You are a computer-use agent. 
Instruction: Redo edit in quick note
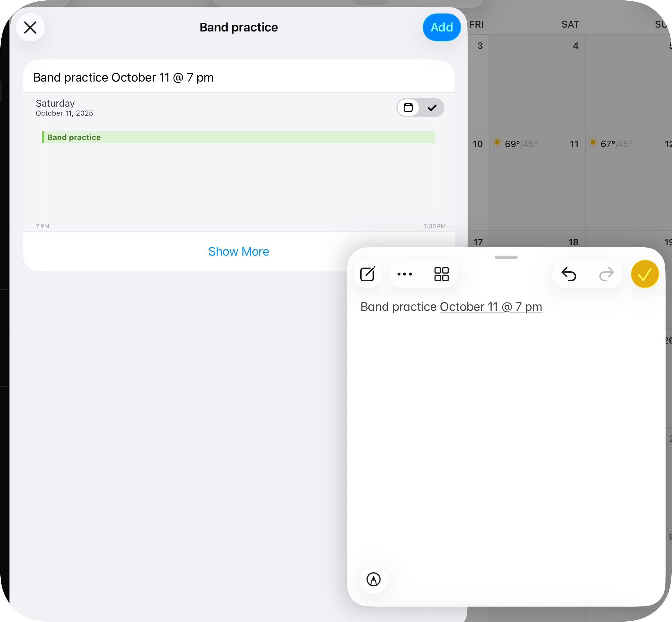tap(606, 274)
